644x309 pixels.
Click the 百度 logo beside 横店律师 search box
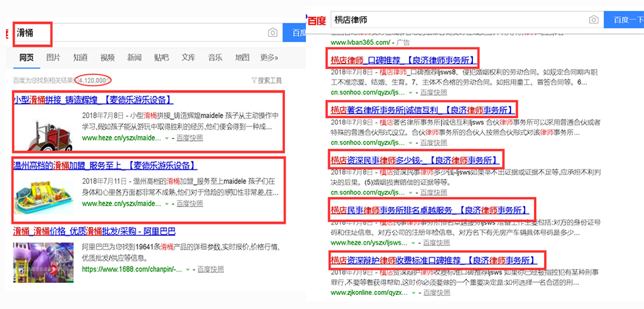[x=316, y=19]
